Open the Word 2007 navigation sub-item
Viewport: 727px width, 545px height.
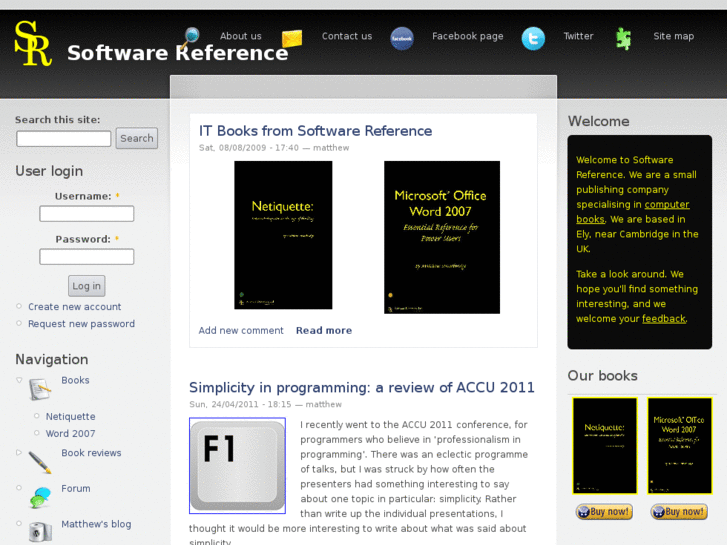[70, 433]
